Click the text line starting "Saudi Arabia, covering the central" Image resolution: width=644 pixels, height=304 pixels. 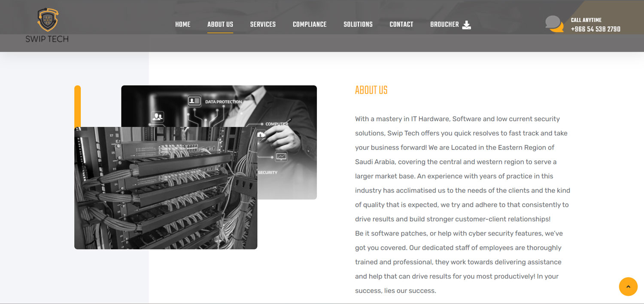[x=456, y=162]
